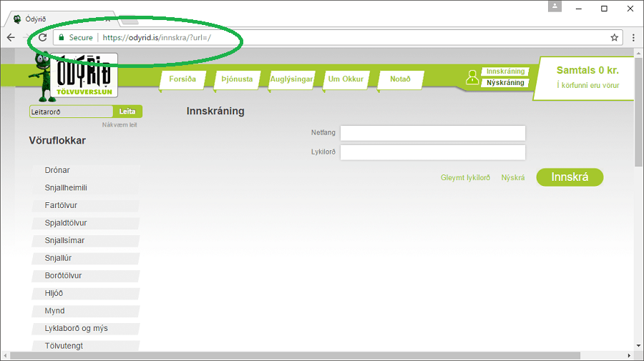Image resolution: width=644 pixels, height=361 pixels.
Task: Select the Tölvutengt category
Action: (85, 346)
